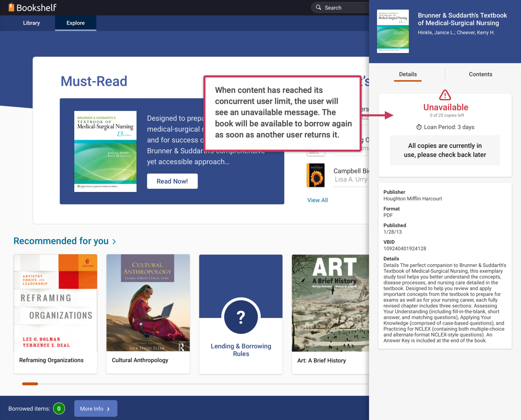The width and height of the screenshot is (521, 420).
Task: Click the More Info button
Action: coord(96,408)
